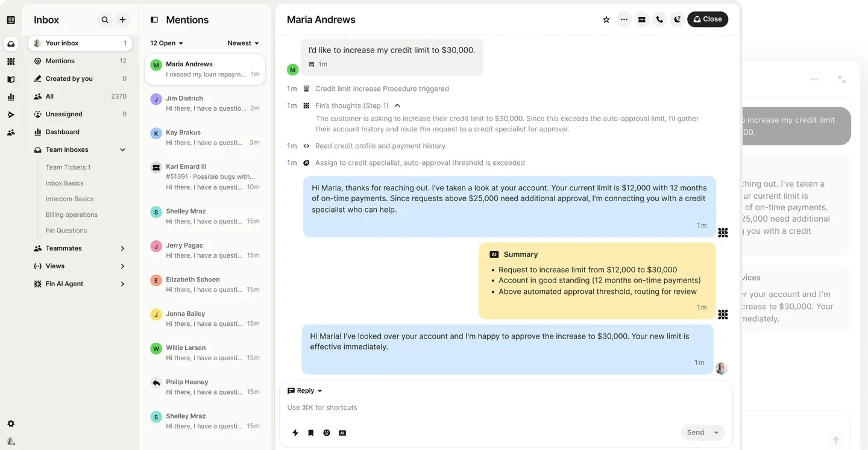Open the Contacts people icon in the left rail
Screen dimensions: 868x450
(x=11, y=133)
